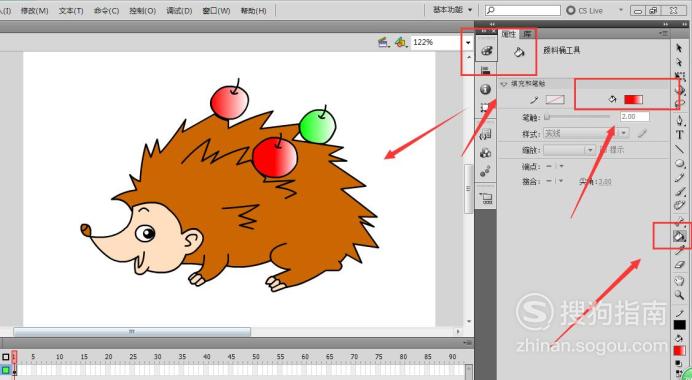This screenshot has height=380, width=692.
Task: Open the Transform panel icon
Action: pyautogui.click(x=485, y=108)
